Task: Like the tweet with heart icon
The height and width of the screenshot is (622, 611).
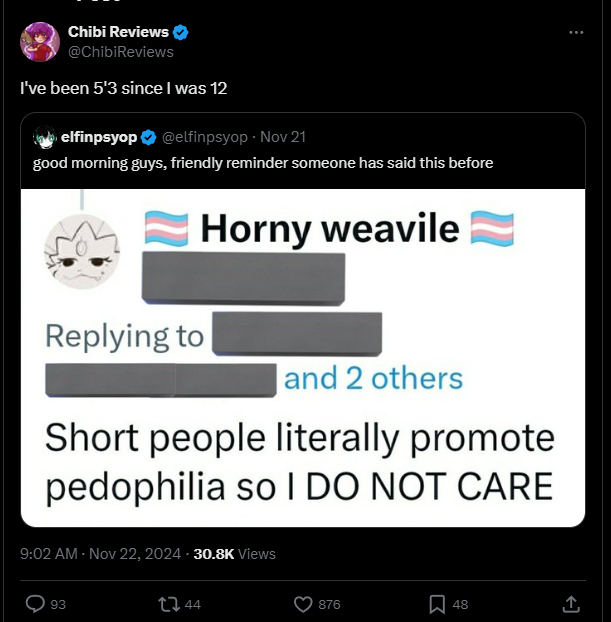Action: [x=303, y=604]
